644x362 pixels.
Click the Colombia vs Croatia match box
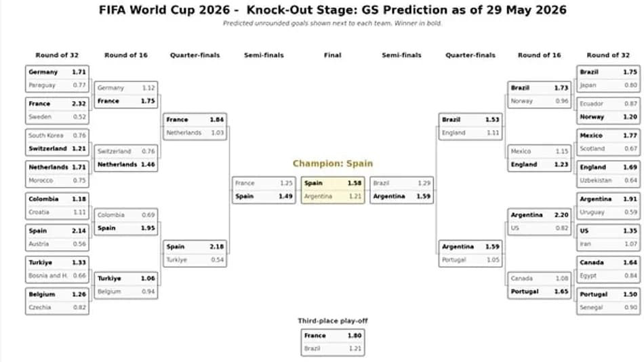pos(57,205)
